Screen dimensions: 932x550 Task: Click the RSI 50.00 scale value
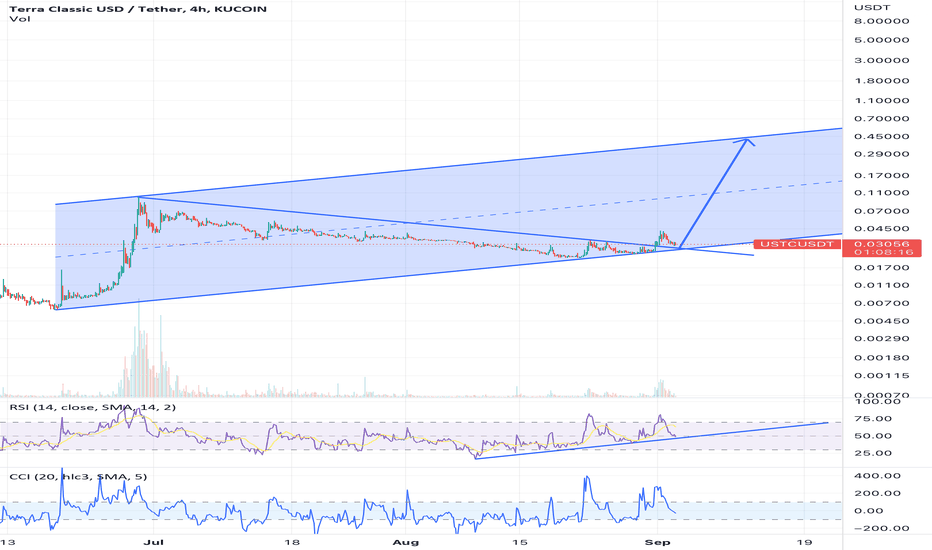pos(873,436)
